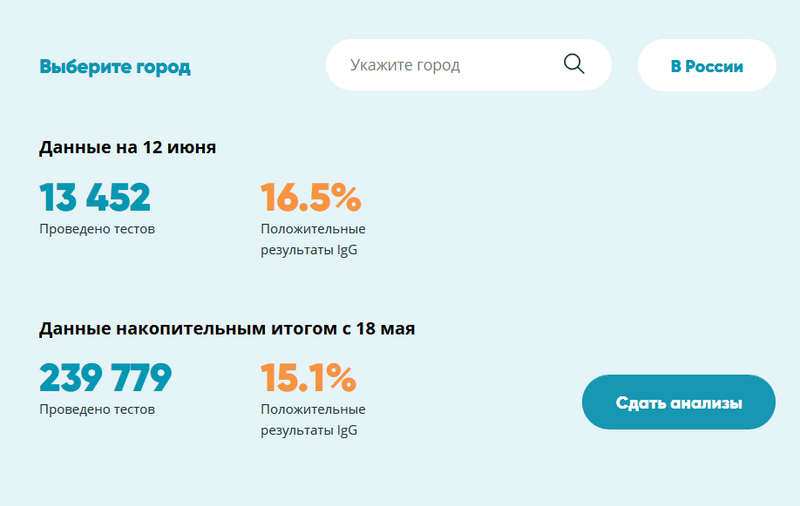Click the 239 779 cumulative tests number

click(x=105, y=378)
